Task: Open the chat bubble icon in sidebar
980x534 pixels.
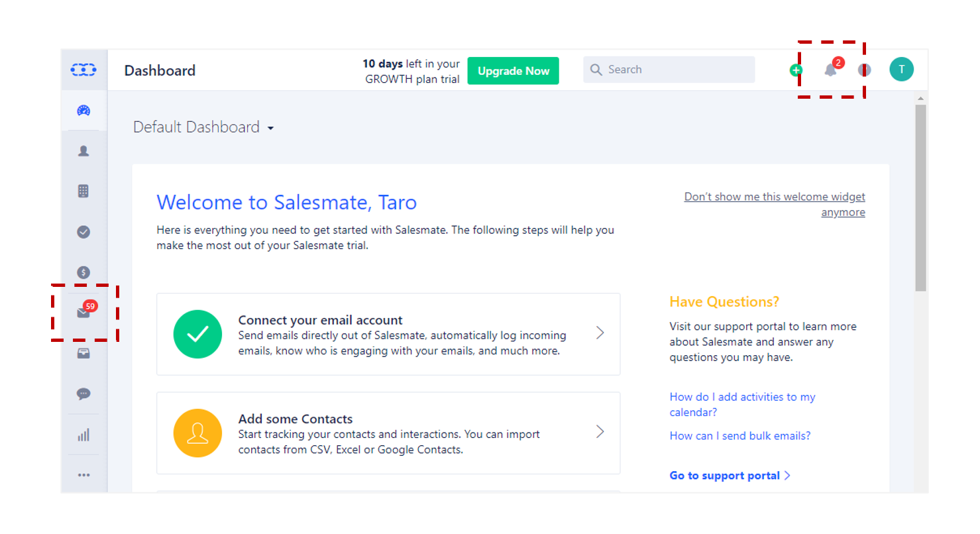Action: coord(83,394)
